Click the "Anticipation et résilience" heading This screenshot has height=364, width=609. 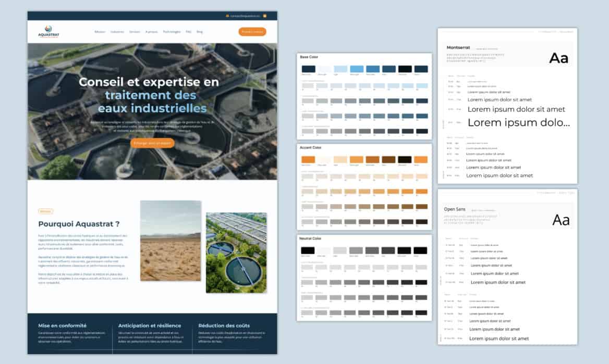150,325
